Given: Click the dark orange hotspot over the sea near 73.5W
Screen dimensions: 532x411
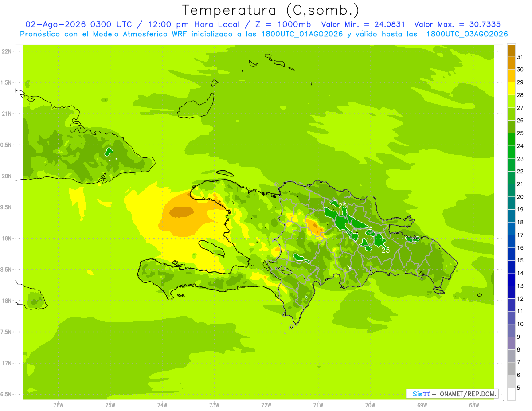Looking at the screenshot, I should [182, 212].
